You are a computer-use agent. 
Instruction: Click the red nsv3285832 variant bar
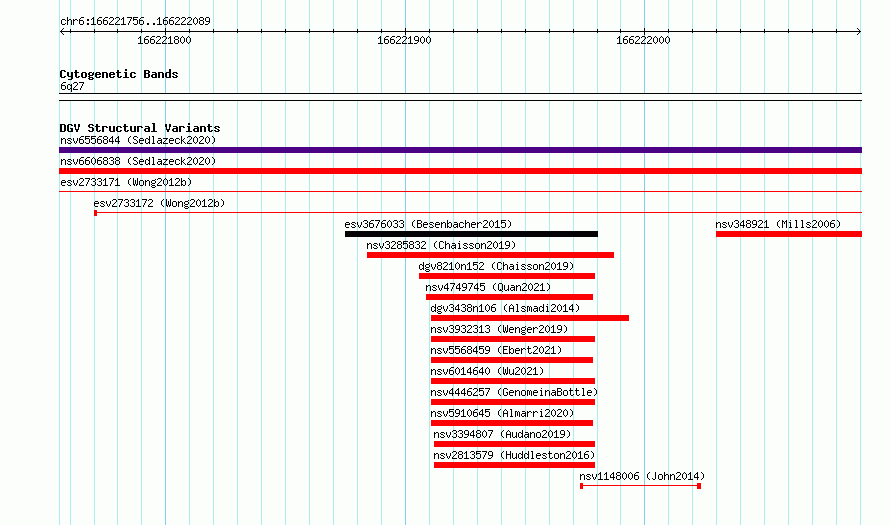[490, 255]
